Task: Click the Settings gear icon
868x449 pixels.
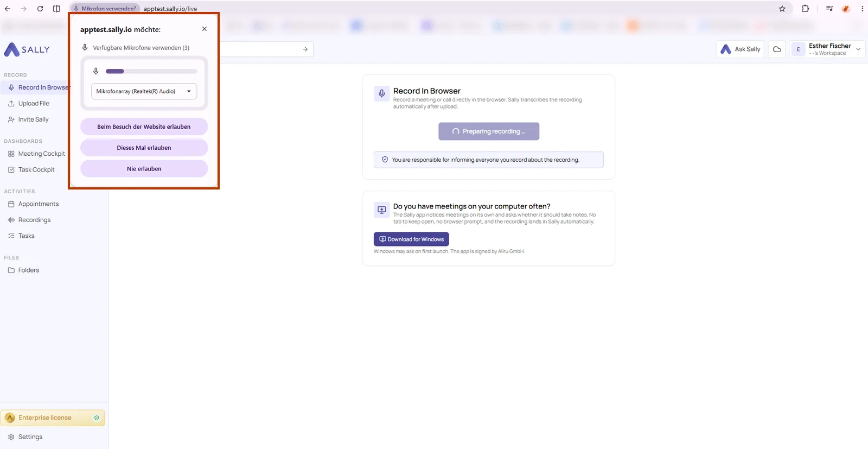Action: [x=11, y=437]
